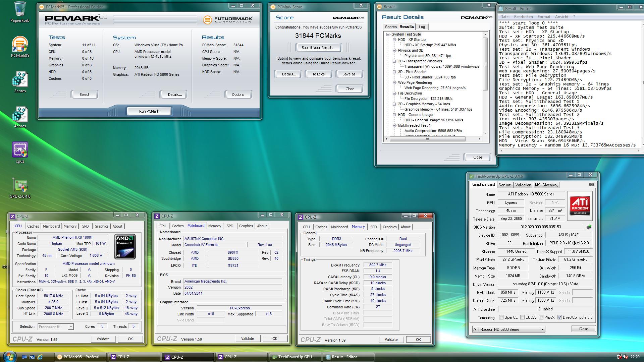Viewport: 644px width, 362px height.
Task: Switch to TechPowerUp GPU-Z taskbar button
Action: (x=296, y=357)
